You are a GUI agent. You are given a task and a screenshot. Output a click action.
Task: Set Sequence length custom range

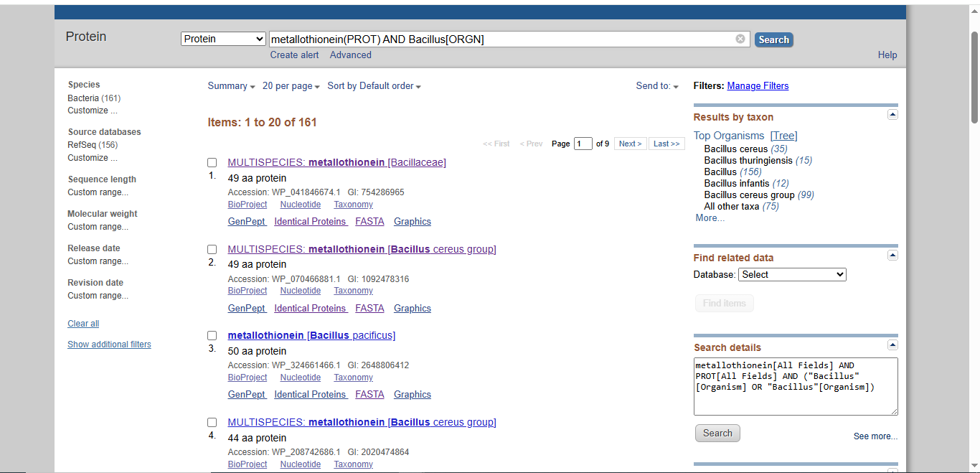(x=98, y=192)
